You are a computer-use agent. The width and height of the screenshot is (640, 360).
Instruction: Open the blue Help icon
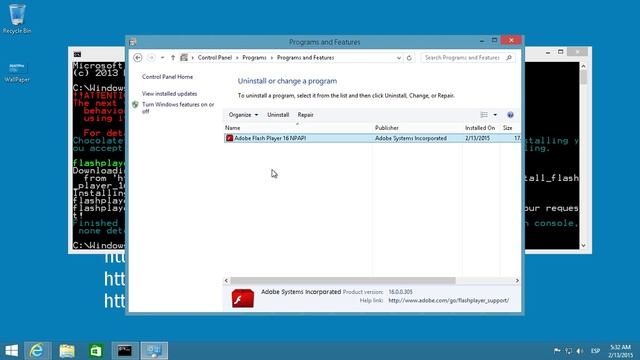510,115
